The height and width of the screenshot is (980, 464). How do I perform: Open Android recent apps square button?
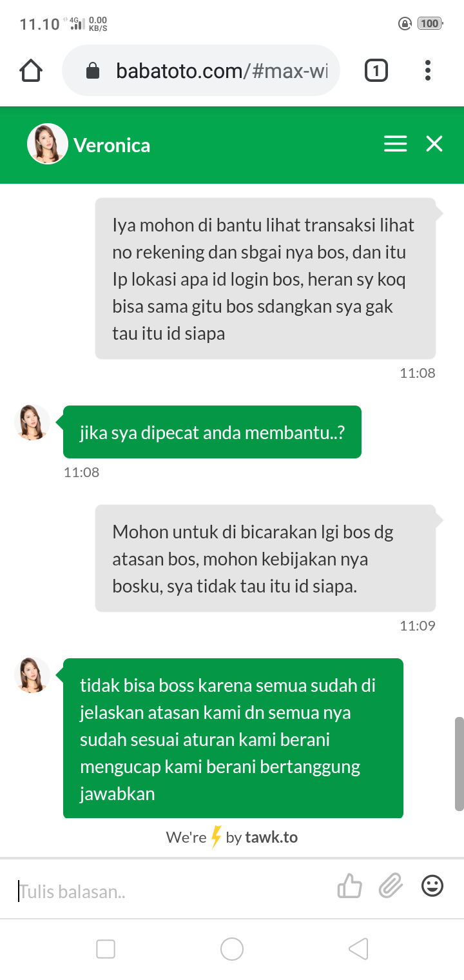click(106, 949)
